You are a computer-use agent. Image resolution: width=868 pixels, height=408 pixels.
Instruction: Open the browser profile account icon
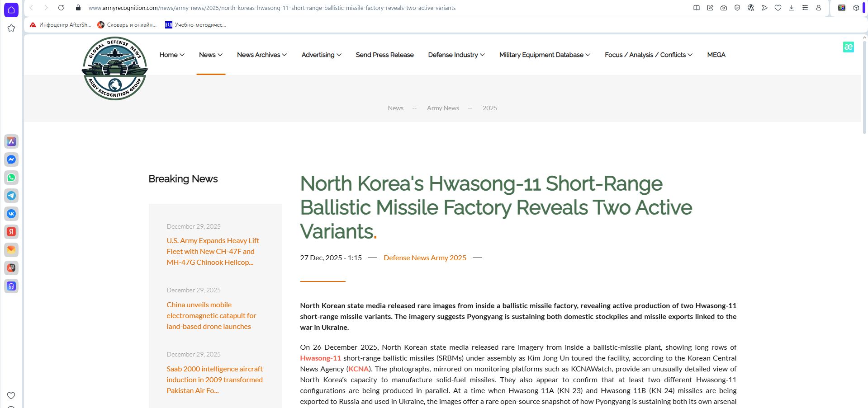click(x=819, y=8)
